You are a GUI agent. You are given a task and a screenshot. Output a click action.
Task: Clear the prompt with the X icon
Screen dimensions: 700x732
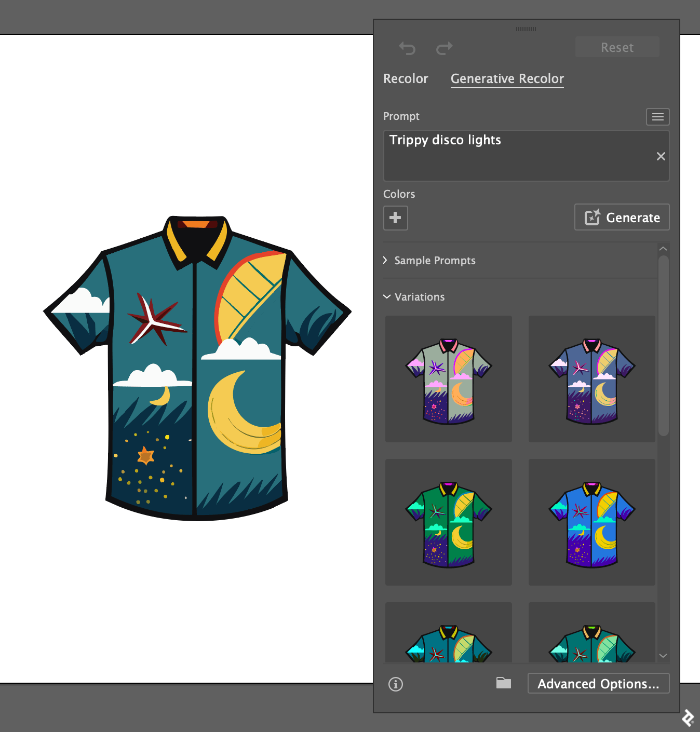point(661,156)
